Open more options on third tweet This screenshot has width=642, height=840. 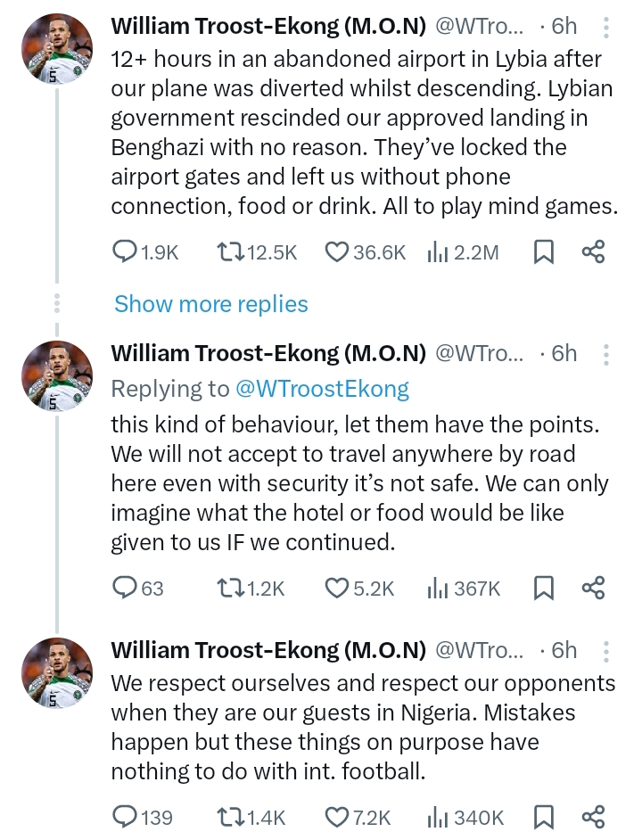pyautogui.click(x=606, y=650)
